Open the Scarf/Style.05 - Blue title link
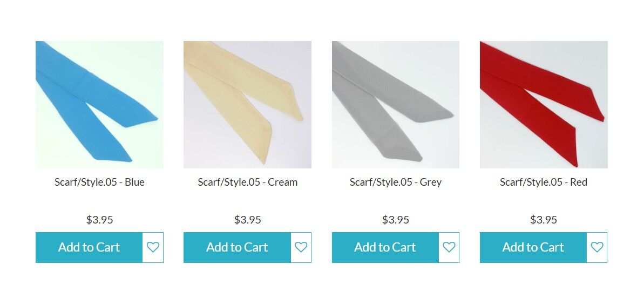The image size is (644, 298). 99,182
